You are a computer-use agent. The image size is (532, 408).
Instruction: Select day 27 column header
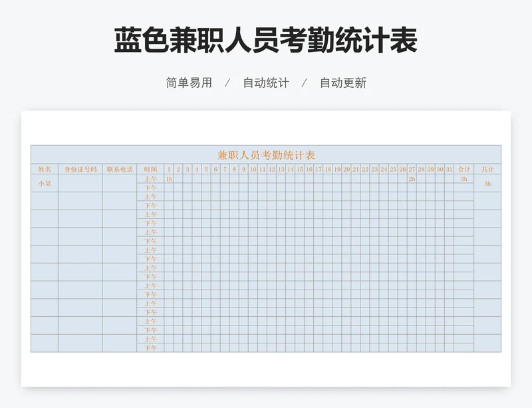pos(412,169)
